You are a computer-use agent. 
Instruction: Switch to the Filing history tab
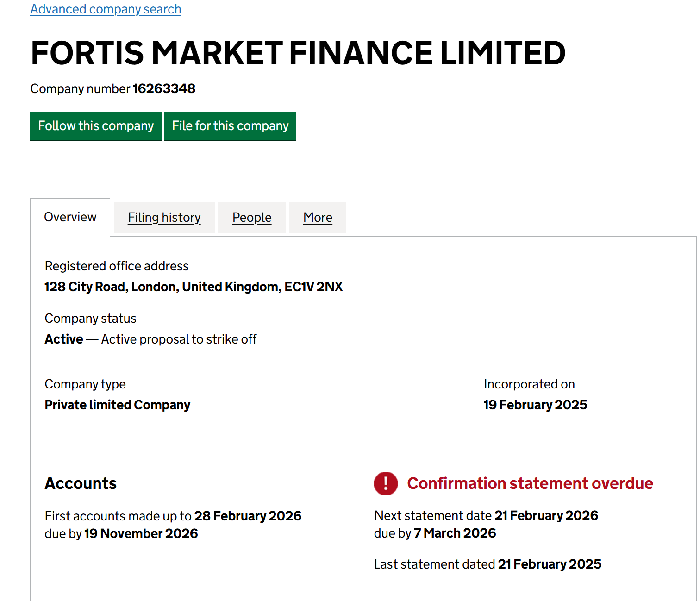point(164,217)
